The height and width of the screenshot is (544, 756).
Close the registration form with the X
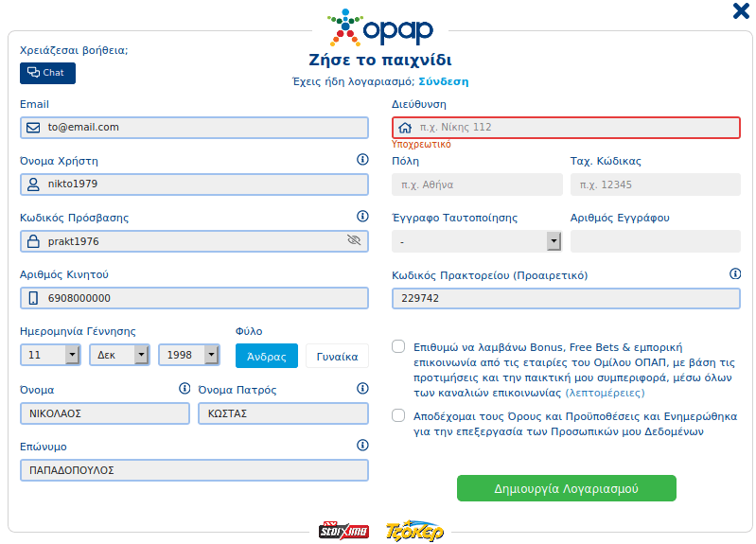(x=741, y=10)
